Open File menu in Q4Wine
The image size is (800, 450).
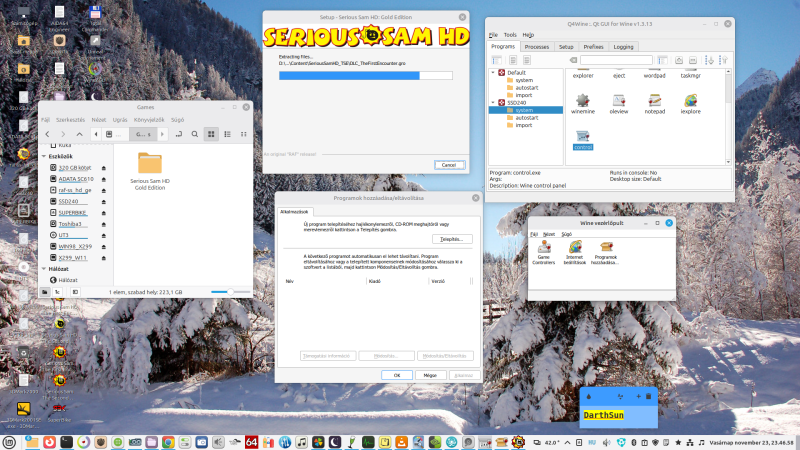(493, 35)
